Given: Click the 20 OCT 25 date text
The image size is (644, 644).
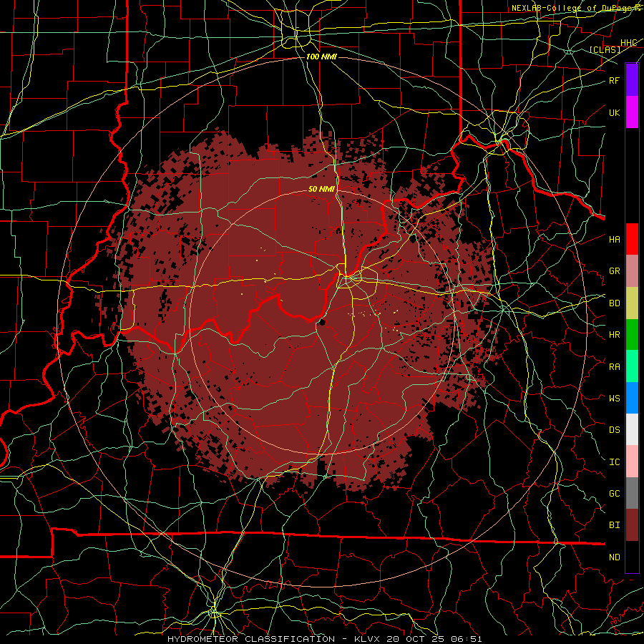Looking at the screenshot, I should click(x=414, y=639).
